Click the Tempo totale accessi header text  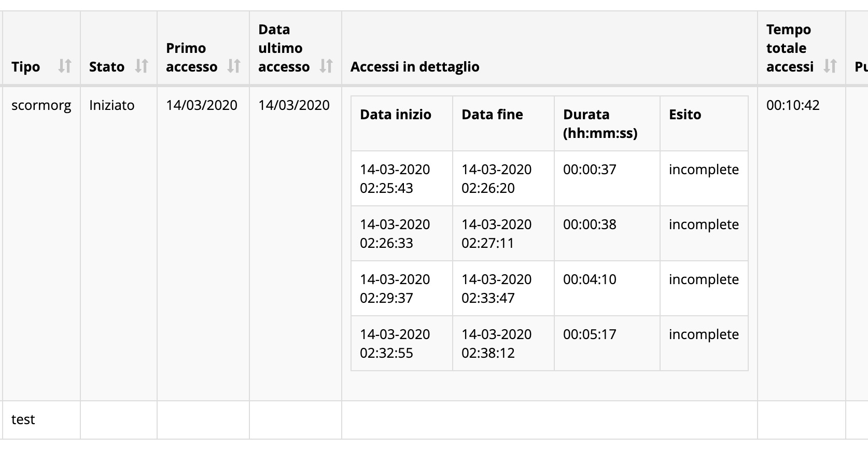point(789,48)
